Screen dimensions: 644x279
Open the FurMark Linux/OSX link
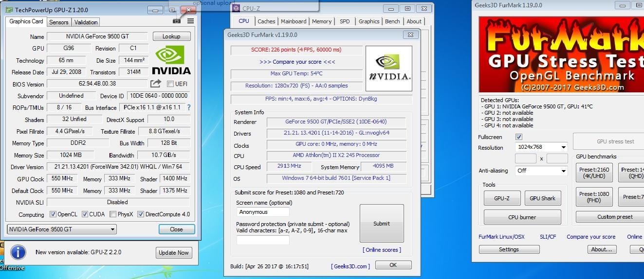point(501,237)
